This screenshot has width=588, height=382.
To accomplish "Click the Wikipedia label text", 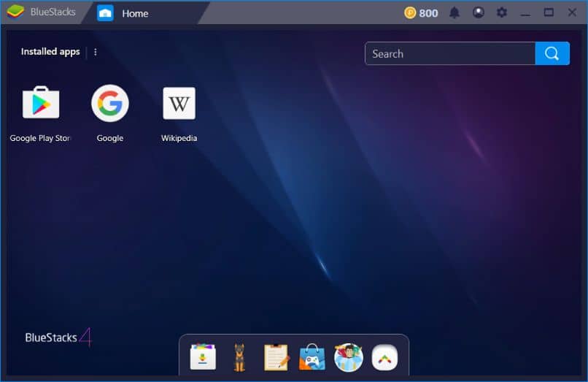I will pyautogui.click(x=179, y=138).
